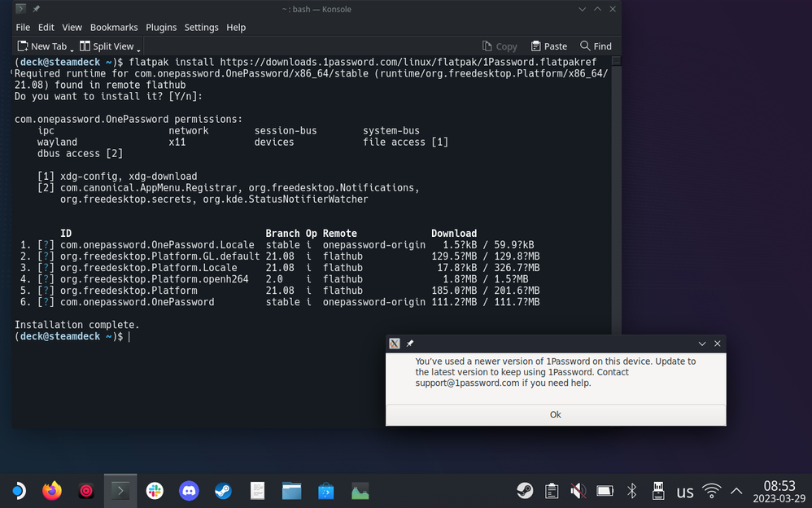Open the Dolphin file manager icon

292,491
